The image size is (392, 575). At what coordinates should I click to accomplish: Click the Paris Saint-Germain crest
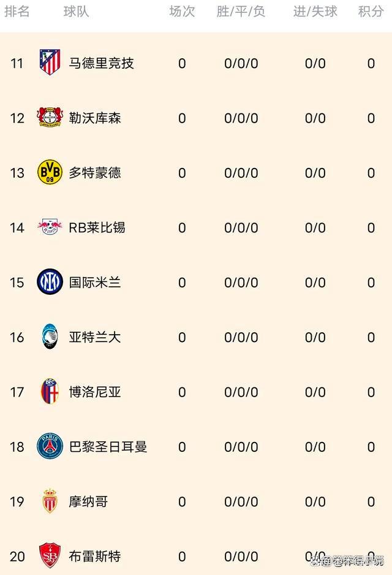point(50,446)
